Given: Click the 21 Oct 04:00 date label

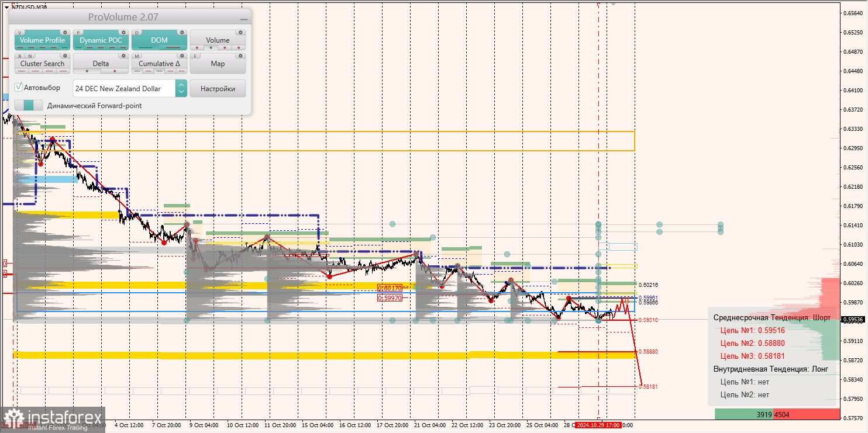Looking at the screenshot, I should point(430,425).
